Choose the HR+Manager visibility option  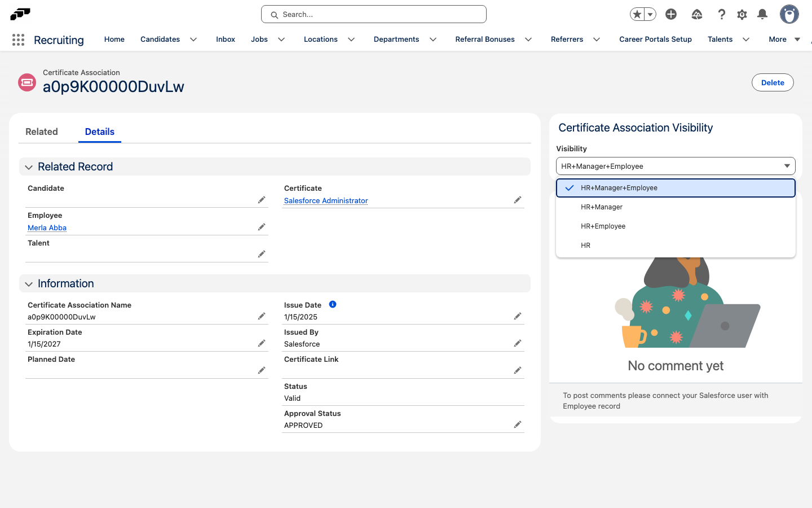676,207
